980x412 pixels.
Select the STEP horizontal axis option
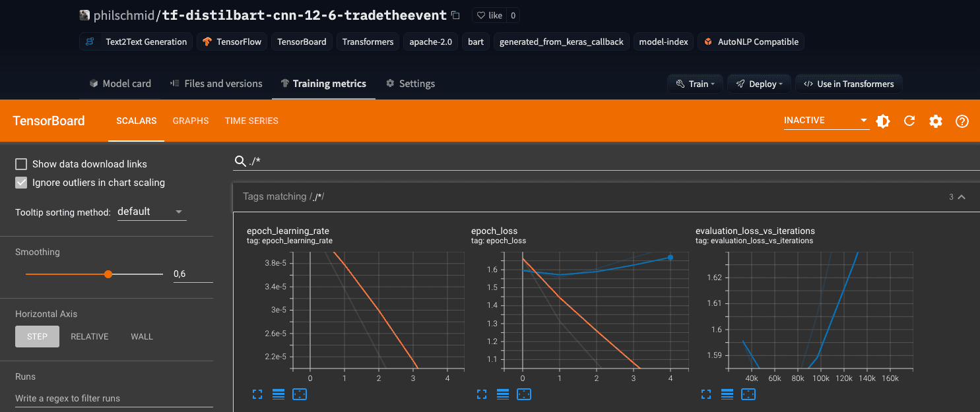click(x=37, y=336)
